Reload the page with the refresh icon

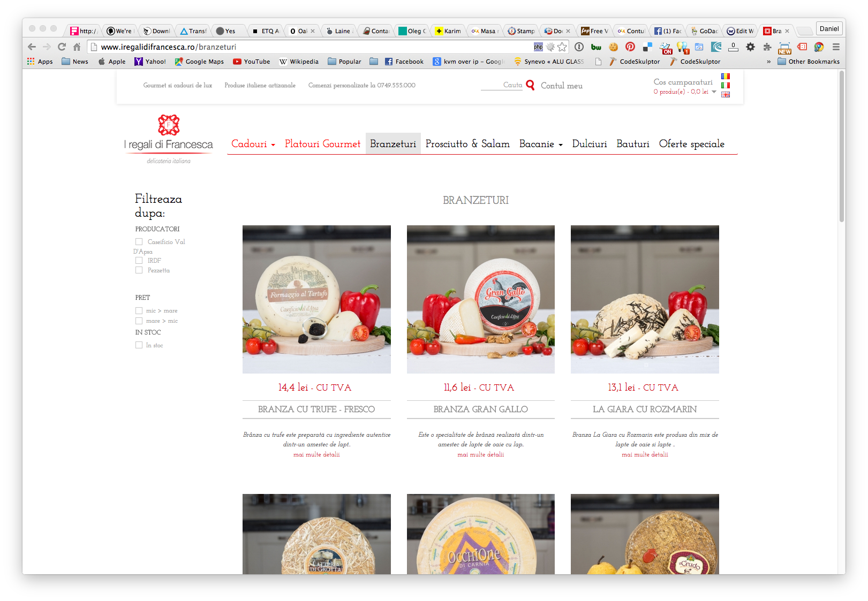click(x=62, y=47)
